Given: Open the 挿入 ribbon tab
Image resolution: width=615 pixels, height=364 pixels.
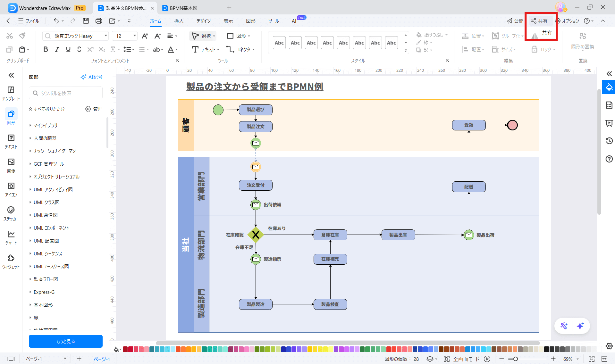Looking at the screenshot, I should coord(179,21).
